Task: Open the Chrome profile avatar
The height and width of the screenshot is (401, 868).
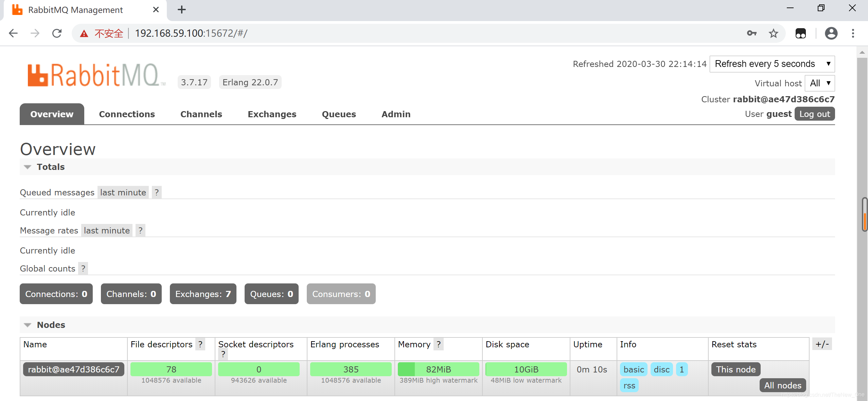Action: click(x=831, y=33)
